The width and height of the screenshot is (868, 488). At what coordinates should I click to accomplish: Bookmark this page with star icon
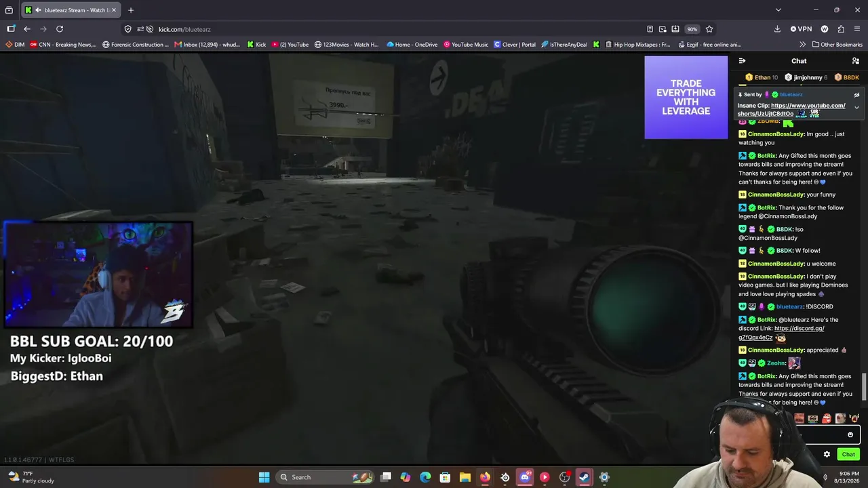[x=709, y=29]
